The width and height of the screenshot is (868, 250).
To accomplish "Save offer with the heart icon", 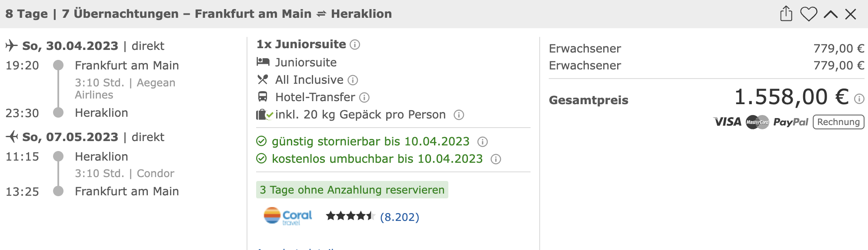I will (x=809, y=14).
